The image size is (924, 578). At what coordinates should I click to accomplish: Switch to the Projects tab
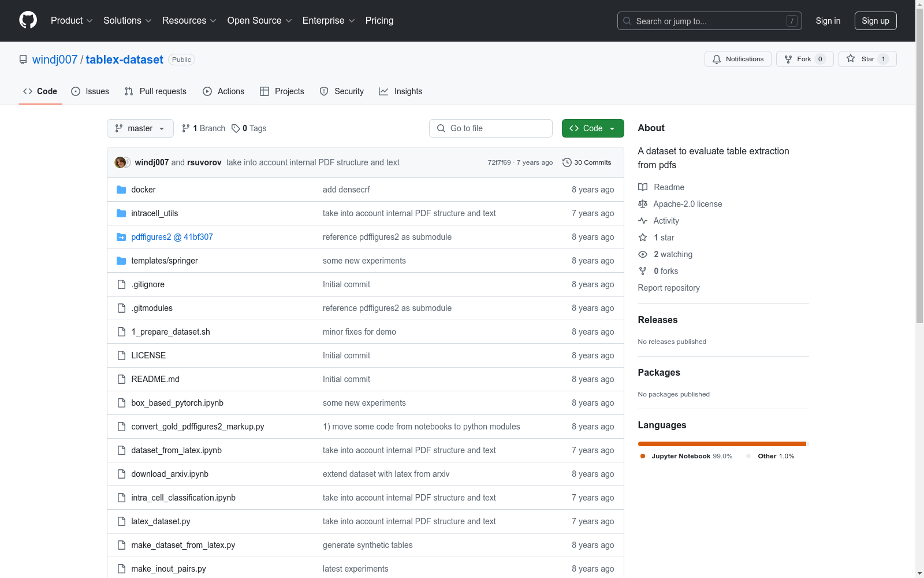[282, 91]
